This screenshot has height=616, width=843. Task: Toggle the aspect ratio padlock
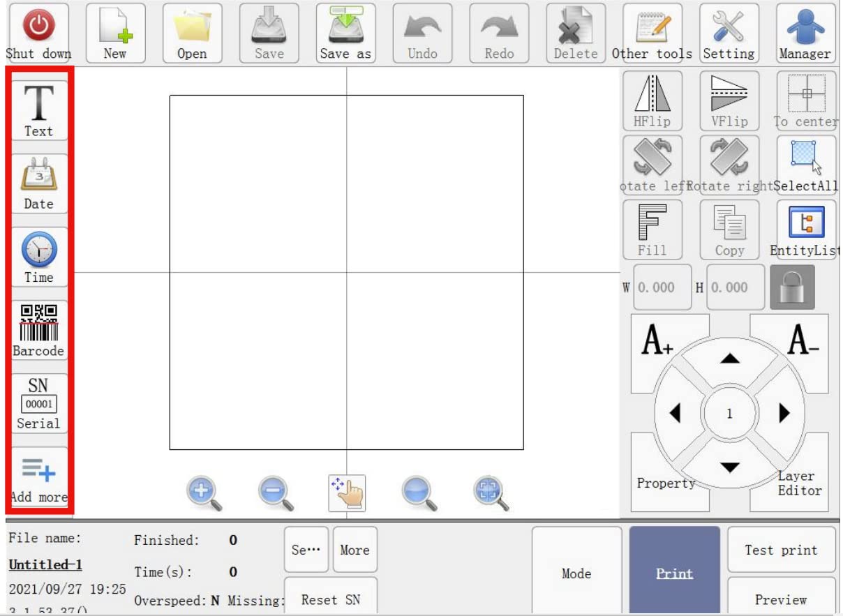(x=792, y=287)
